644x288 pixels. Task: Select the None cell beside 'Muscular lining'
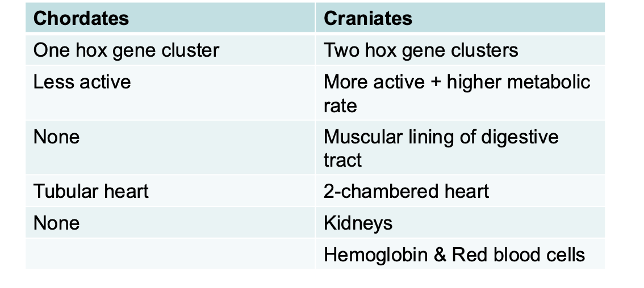click(x=57, y=137)
